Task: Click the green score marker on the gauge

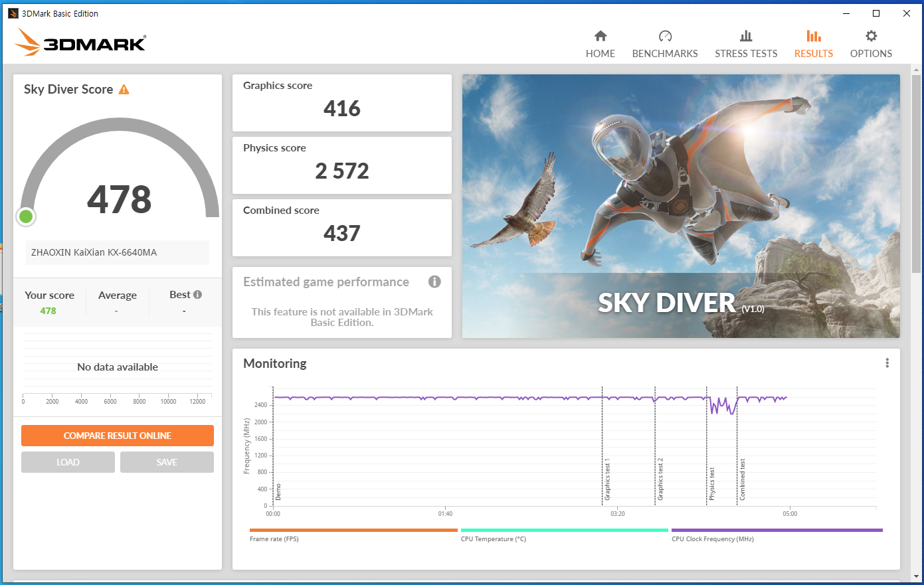Action: pyautogui.click(x=26, y=216)
